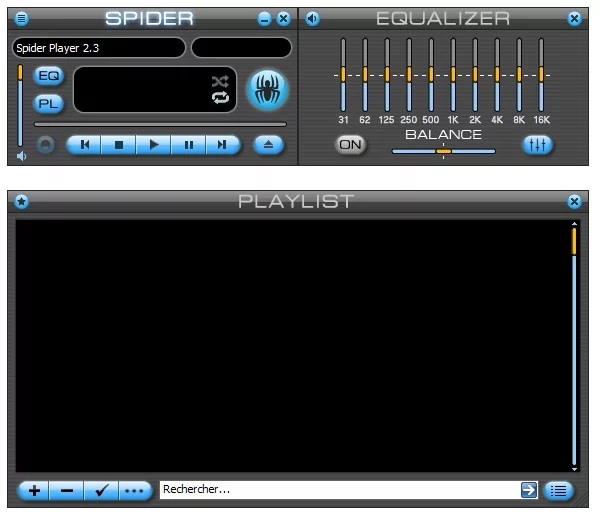Skip to next track
599x517 pixels.
point(223,145)
